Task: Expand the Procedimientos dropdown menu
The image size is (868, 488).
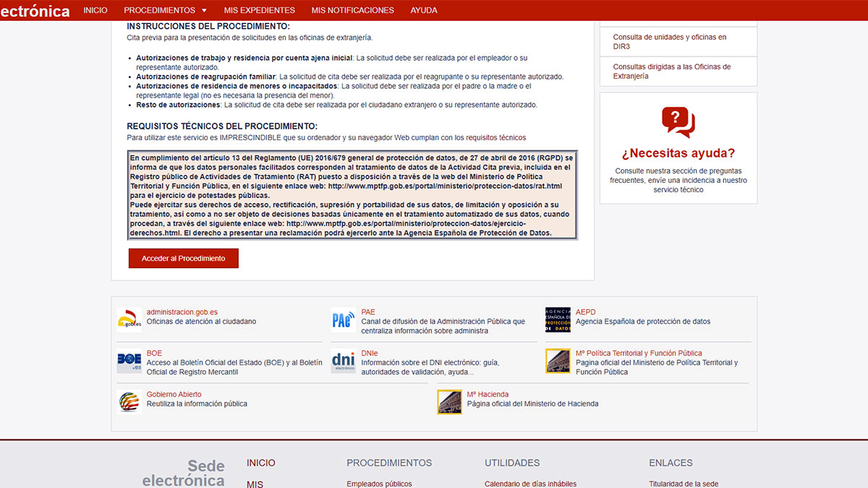Action: point(165,10)
